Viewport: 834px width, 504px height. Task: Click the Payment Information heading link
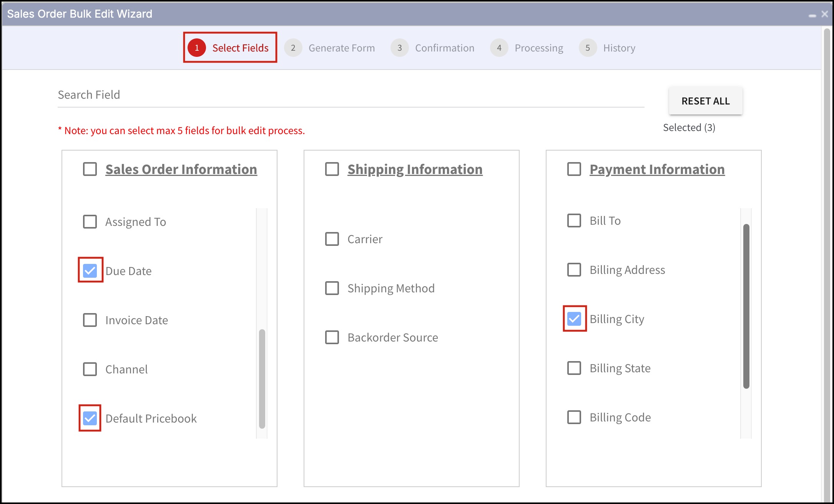tap(657, 169)
